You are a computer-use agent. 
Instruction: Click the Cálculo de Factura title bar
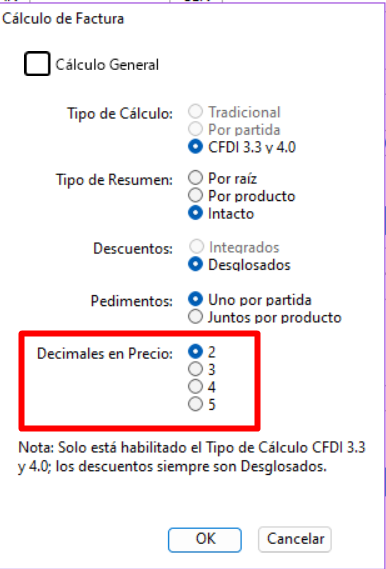[x=63, y=19]
